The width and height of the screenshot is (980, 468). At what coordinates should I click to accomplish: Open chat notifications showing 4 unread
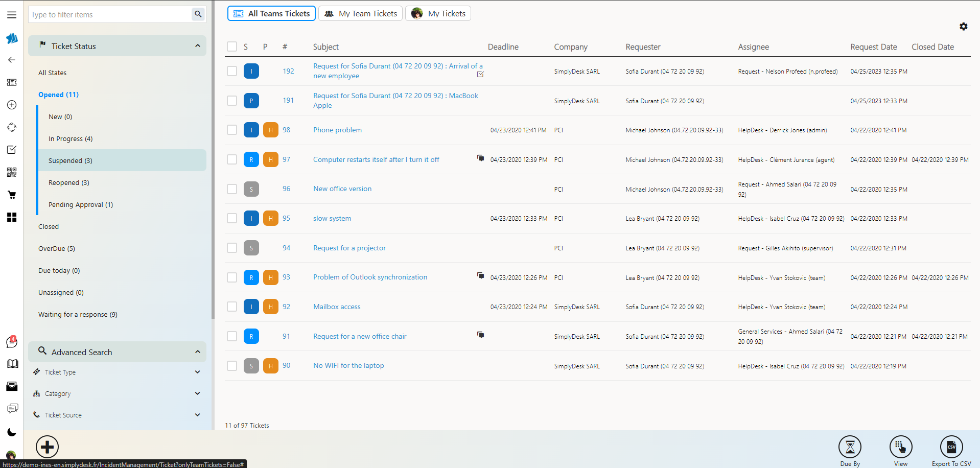11,342
